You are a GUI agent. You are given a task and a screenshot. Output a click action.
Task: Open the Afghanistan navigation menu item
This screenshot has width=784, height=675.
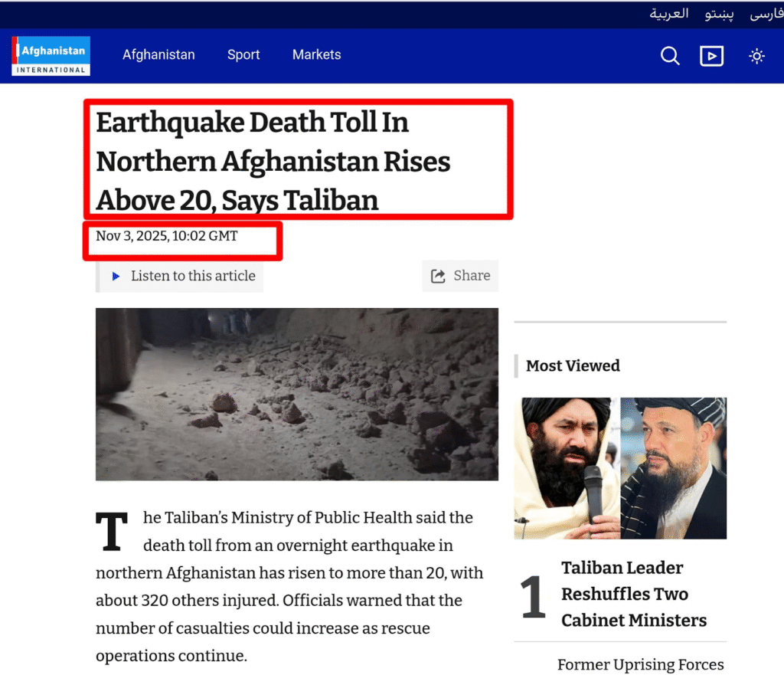[x=158, y=55]
